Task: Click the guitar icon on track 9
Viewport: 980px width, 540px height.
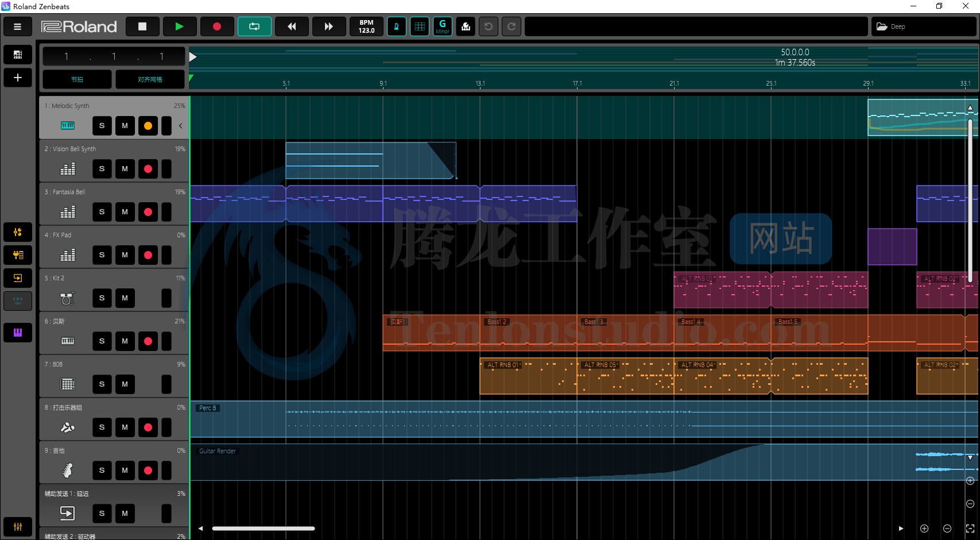Action: (x=68, y=470)
